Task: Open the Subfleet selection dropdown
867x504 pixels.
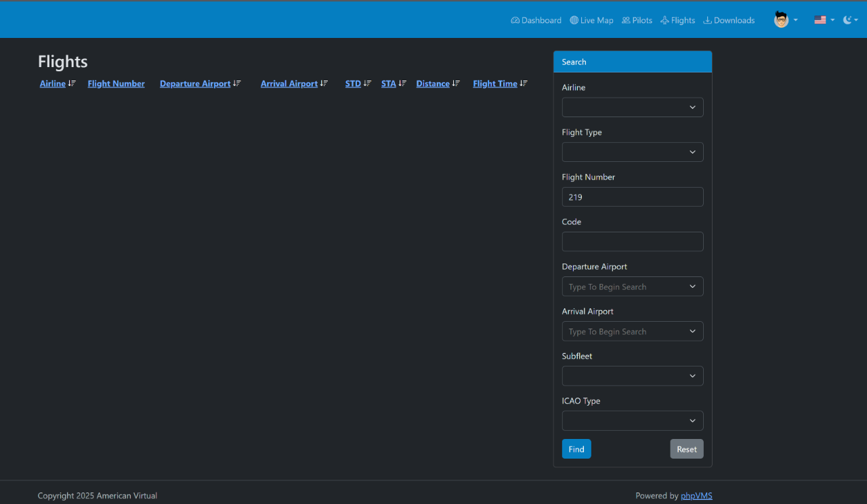Action: pyautogui.click(x=632, y=376)
